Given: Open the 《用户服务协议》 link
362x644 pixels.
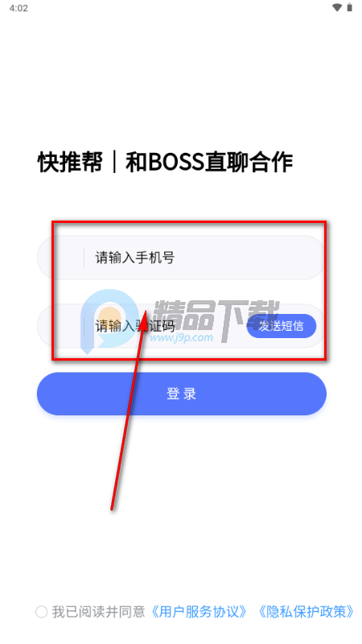Looking at the screenshot, I should (x=199, y=612).
